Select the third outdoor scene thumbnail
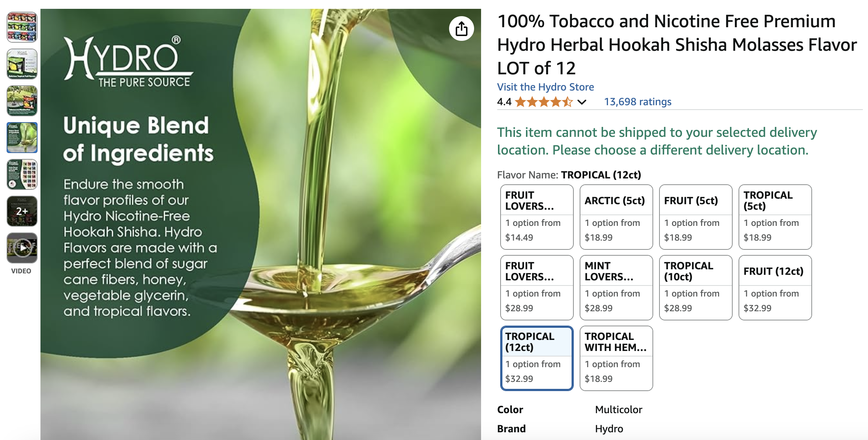The height and width of the screenshot is (440, 868). [22, 100]
